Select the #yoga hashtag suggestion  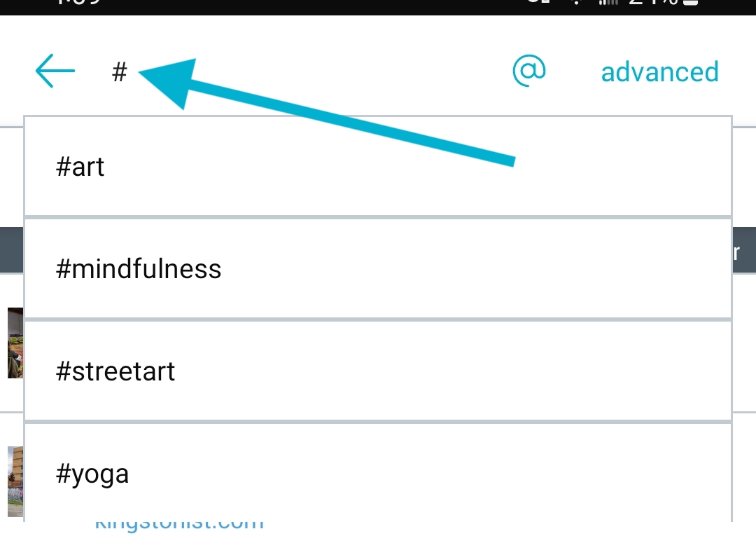(x=378, y=473)
